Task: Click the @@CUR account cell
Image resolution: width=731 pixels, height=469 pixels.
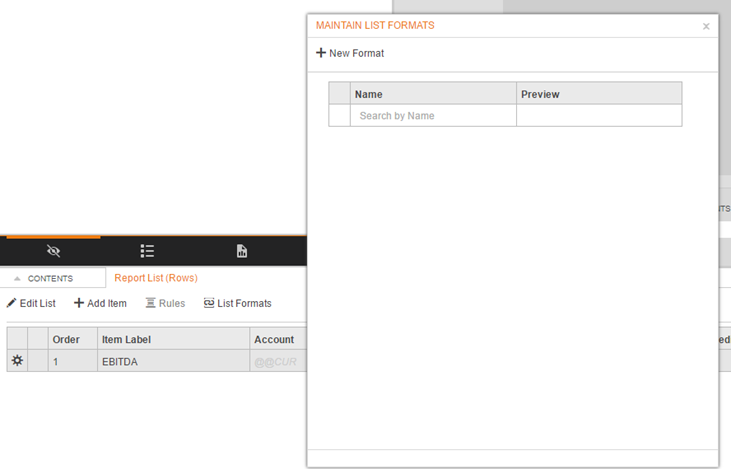Action: (278, 362)
